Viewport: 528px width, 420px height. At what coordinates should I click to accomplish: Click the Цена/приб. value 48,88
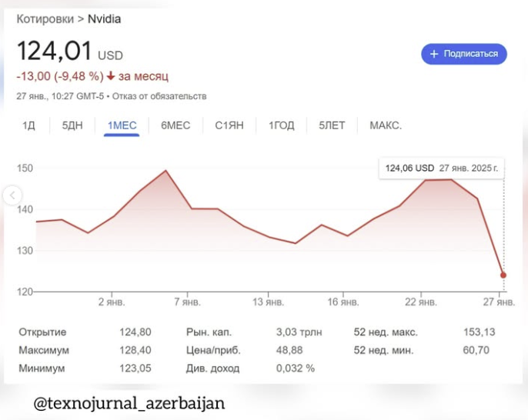[x=289, y=350]
